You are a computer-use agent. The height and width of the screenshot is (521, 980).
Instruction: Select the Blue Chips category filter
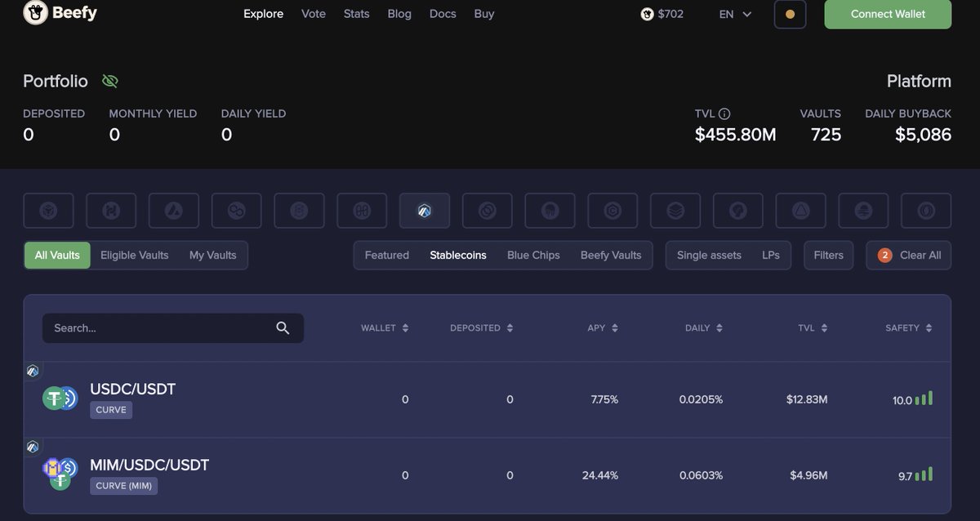point(533,255)
